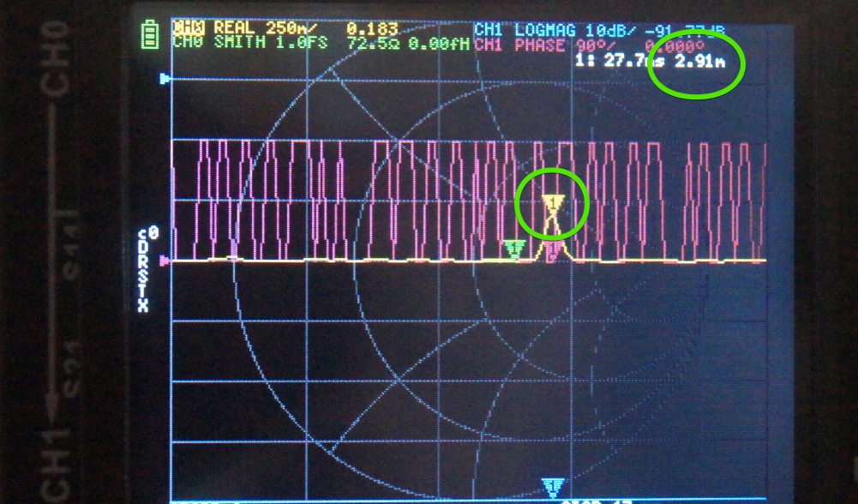Tap the 0.183 marker reading
858x504 pixels.
tap(373, 28)
